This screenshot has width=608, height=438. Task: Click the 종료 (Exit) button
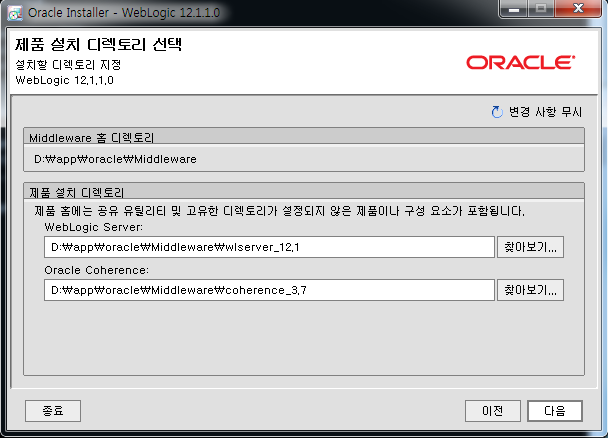point(53,411)
